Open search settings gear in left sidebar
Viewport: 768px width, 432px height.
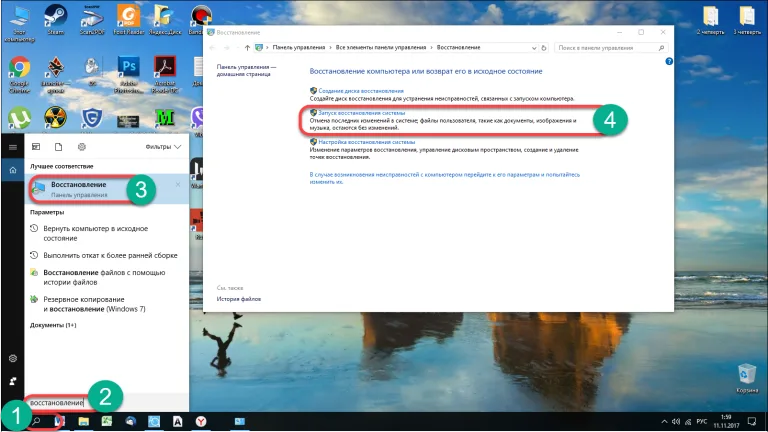pos(13,358)
